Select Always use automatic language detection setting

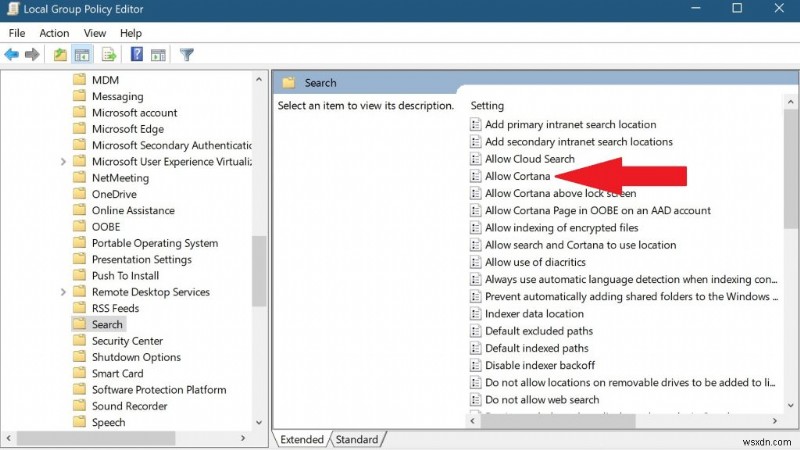631,280
